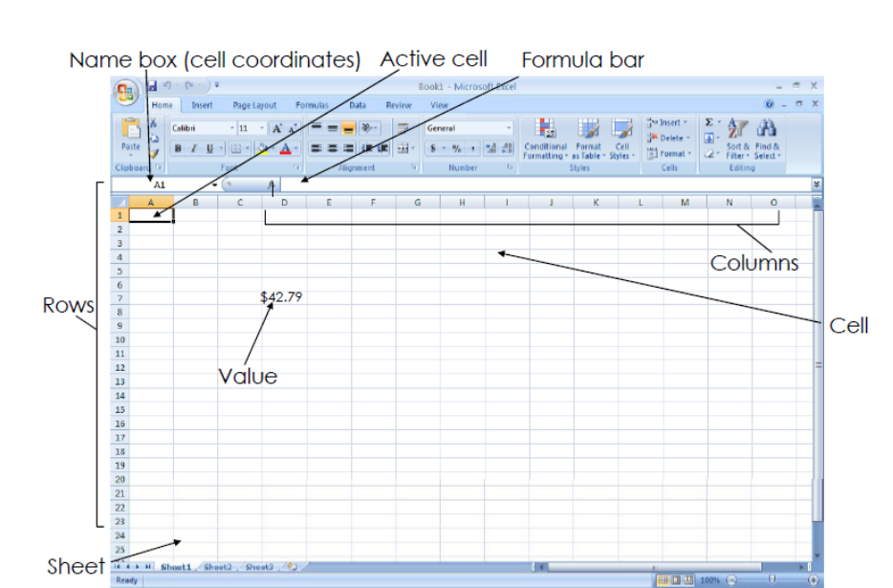Viewport: 893px width, 588px height.
Task: Click the Paste clipboard icon
Action: tap(130, 130)
